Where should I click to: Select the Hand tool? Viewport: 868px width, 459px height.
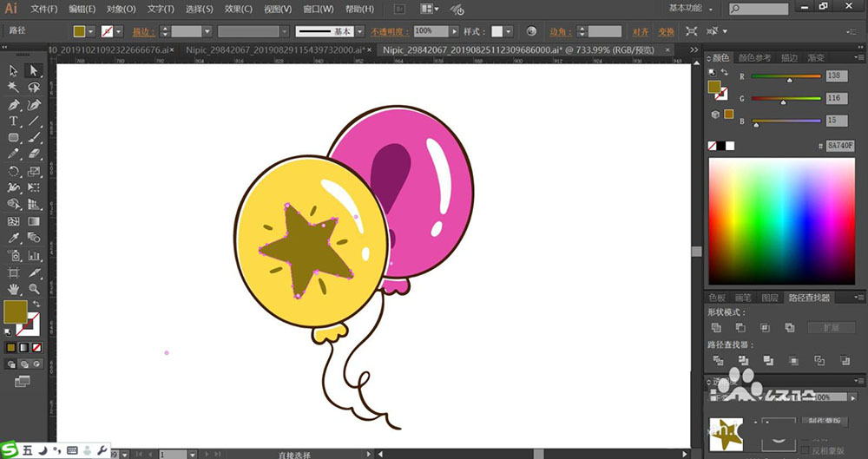pyautogui.click(x=13, y=289)
